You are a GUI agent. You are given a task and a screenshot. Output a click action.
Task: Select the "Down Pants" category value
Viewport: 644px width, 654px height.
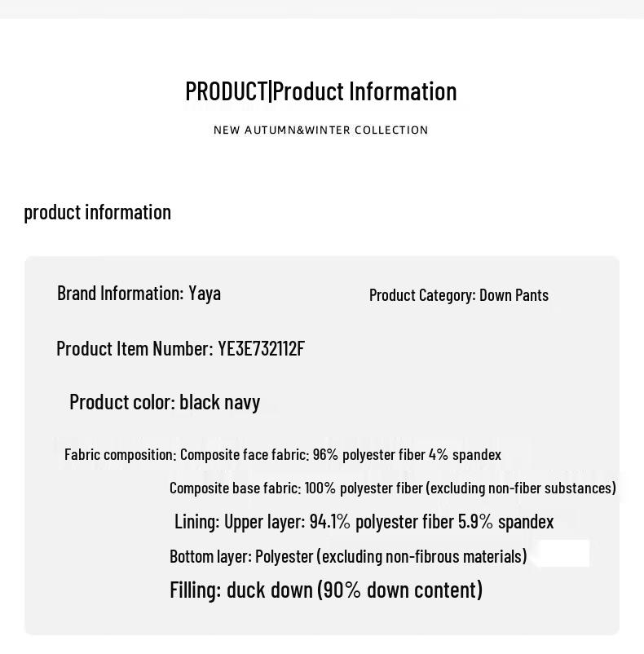(x=514, y=295)
